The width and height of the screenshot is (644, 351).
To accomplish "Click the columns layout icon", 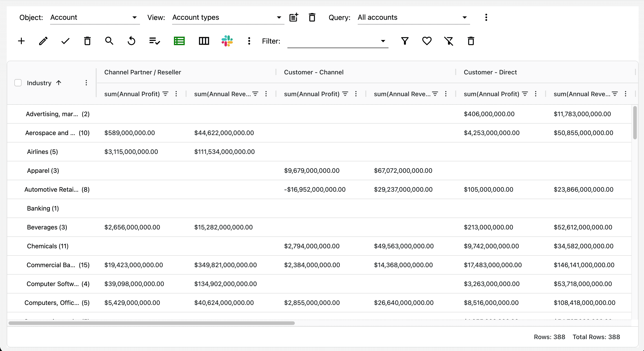I will pos(204,41).
